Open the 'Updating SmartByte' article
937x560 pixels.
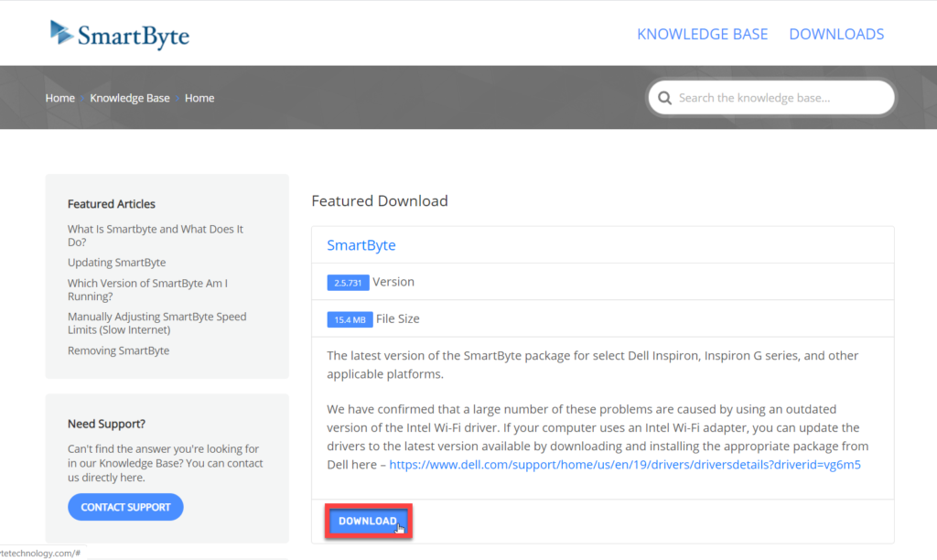click(116, 262)
